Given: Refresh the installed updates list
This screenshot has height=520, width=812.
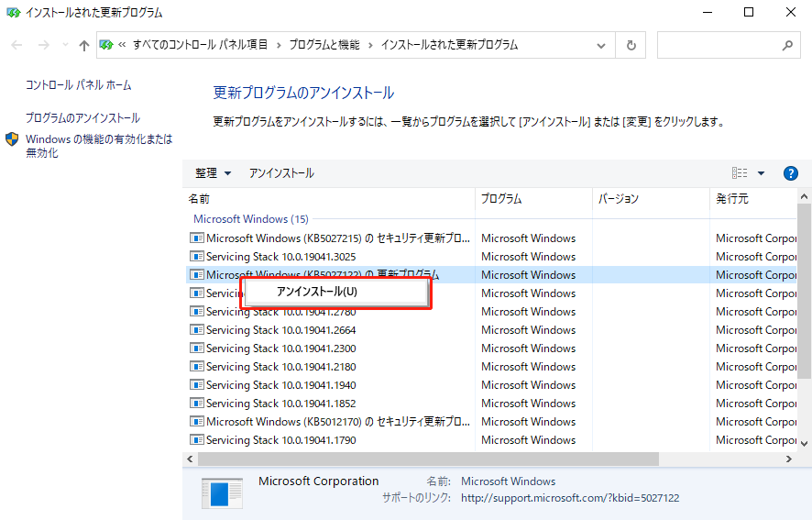Looking at the screenshot, I should coord(631,46).
